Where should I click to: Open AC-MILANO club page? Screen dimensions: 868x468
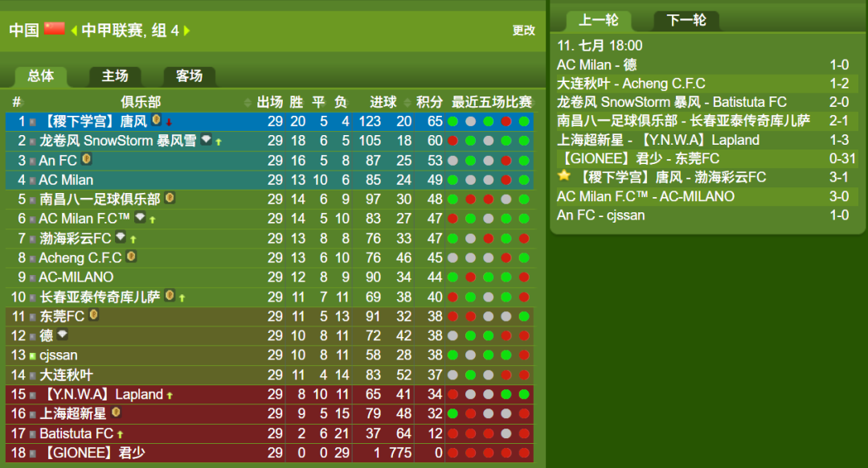pyautogui.click(x=76, y=277)
